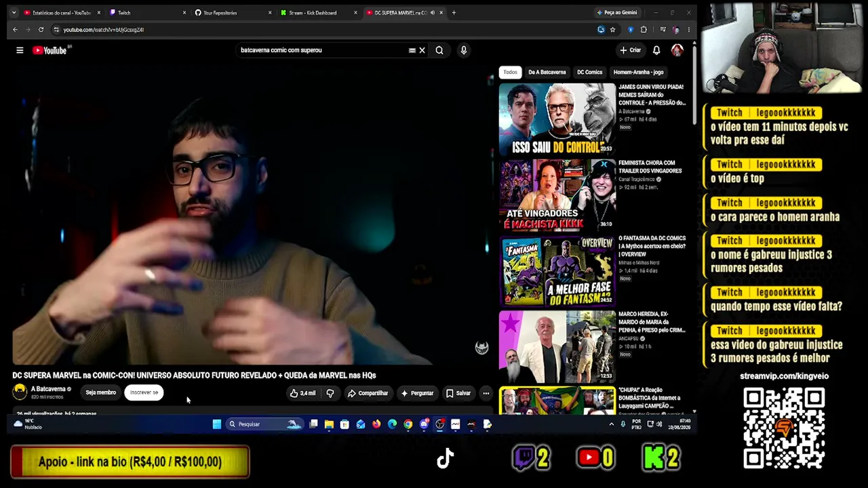Click the channel watermark in the video

[481, 348]
